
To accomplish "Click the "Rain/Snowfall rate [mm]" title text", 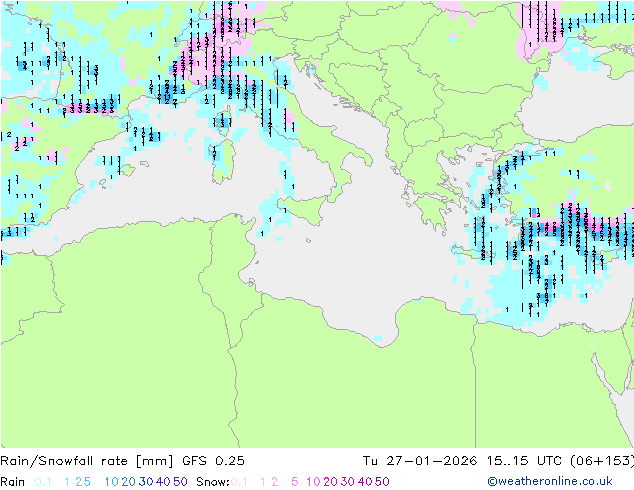I will click(x=87, y=461).
